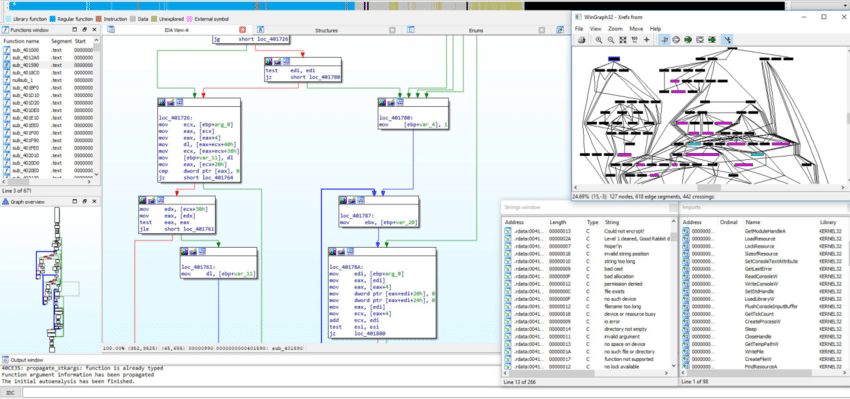Sort Functions by the Segment column header
This screenshot has height=399, width=850.
click(61, 41)
